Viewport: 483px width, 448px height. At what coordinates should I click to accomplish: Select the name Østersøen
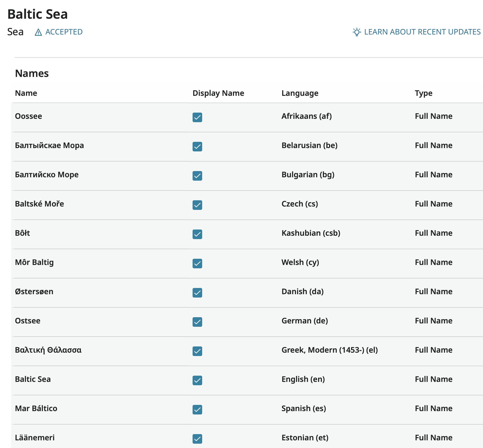point(34,291)
